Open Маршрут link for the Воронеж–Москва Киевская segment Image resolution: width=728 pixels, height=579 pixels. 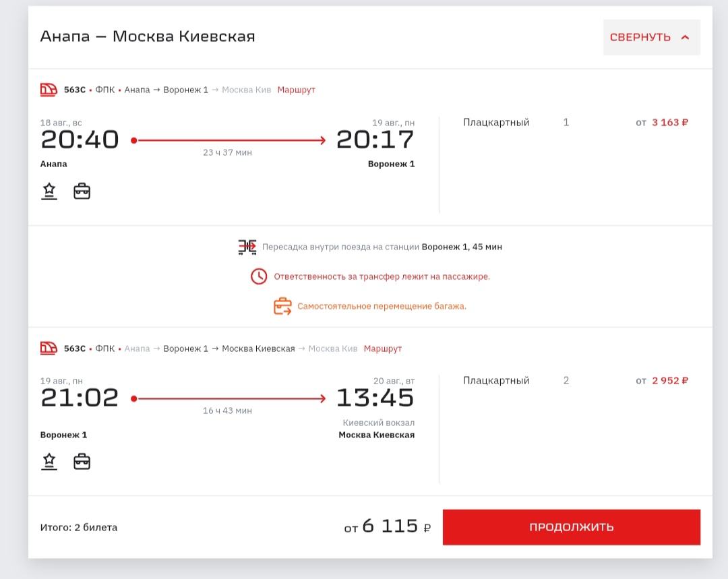pyautogui.click(x=382, y=348)
